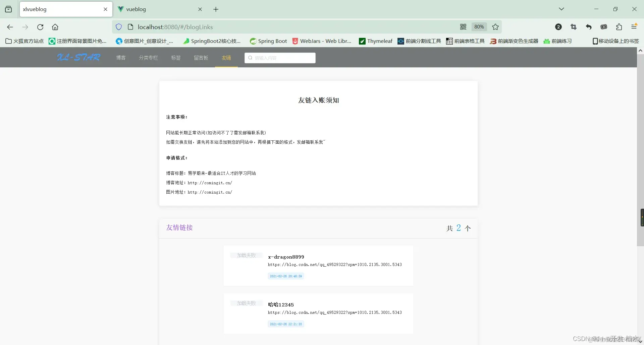Reset the 80% zoom level indicator
The image size is (644, 345).
coord(479,27)
